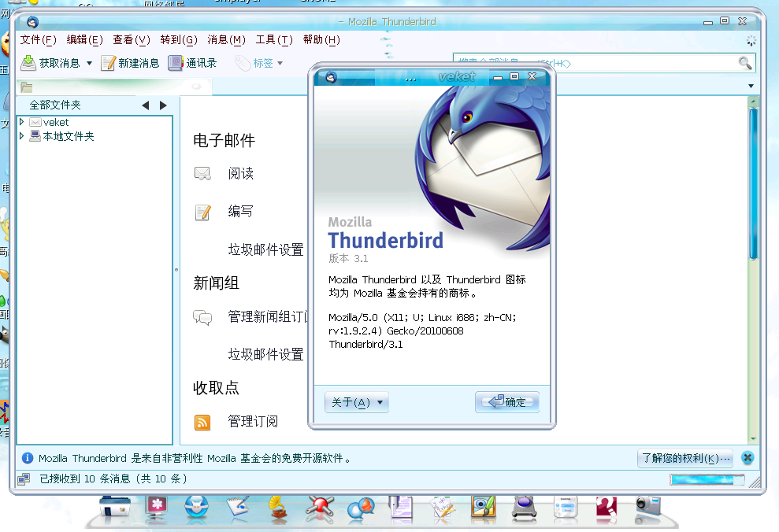Open the gramophone music player dock icon
The image size is (779, 532).
[279, 508]
